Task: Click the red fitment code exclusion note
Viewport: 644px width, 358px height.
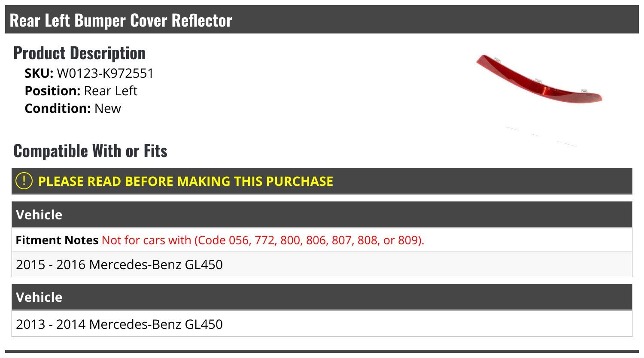Action: click(x=263, y=240)
